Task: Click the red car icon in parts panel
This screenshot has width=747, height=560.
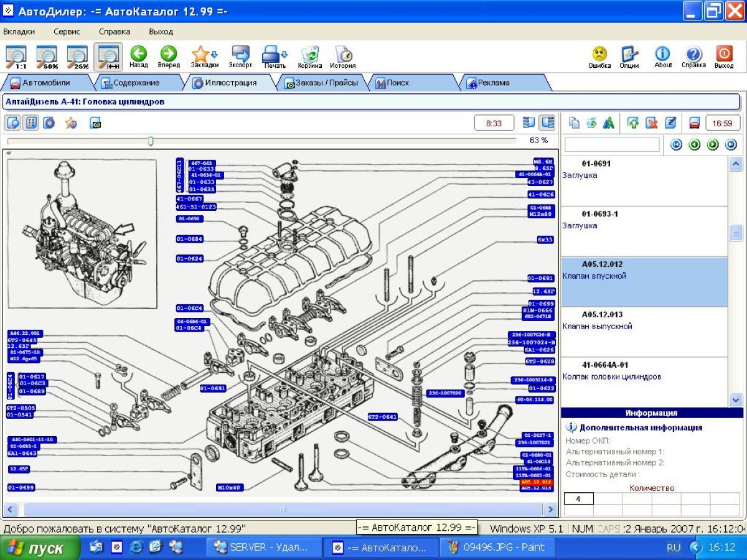Action: pos(694,123)
